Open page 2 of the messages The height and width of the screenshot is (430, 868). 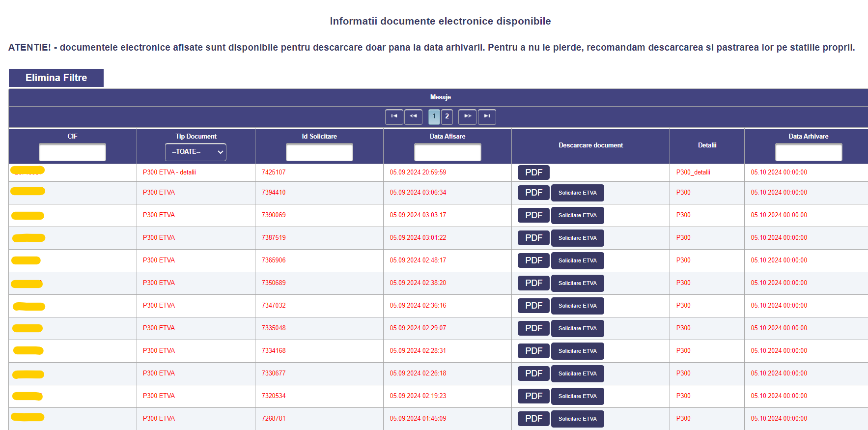point(447,117)
